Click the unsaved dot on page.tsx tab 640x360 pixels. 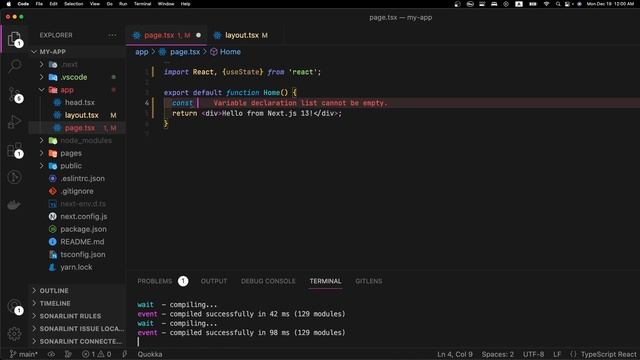pyautogui.click(x=198, y=36)
